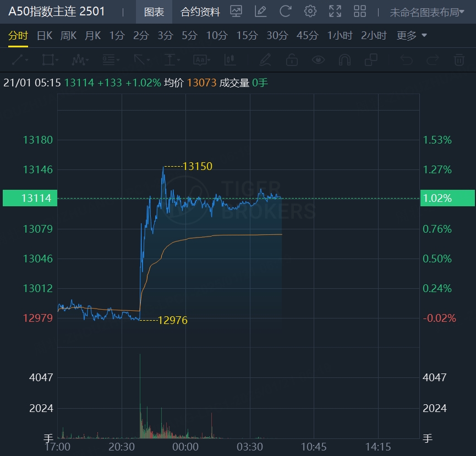Click the -0.02% percent axis label
476x456 pixels.
click(439, 318)
